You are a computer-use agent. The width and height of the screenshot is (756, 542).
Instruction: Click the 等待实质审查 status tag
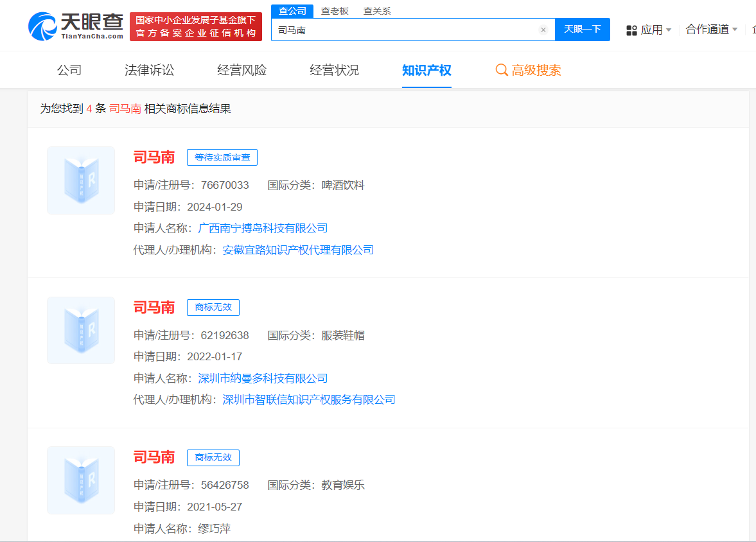point(222,158)
